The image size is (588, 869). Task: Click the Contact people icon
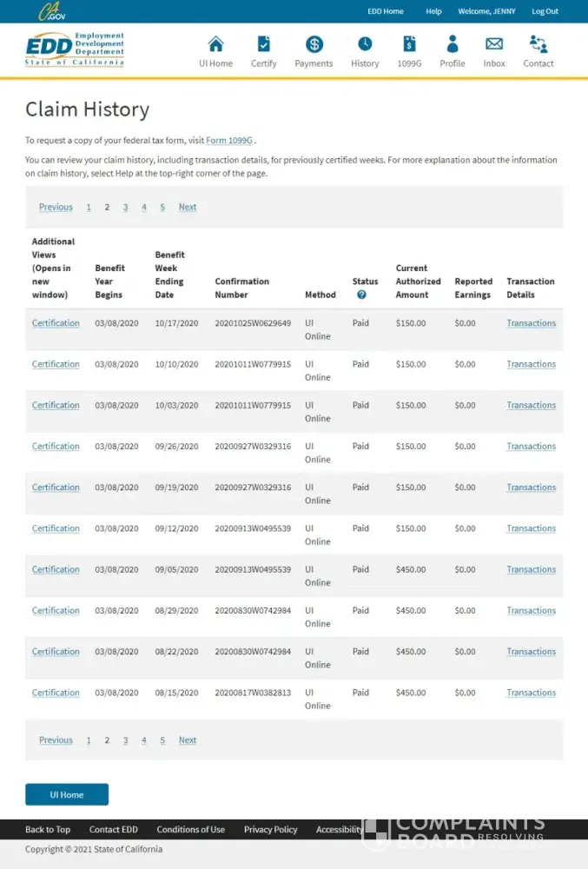click(x=538, y=44)
